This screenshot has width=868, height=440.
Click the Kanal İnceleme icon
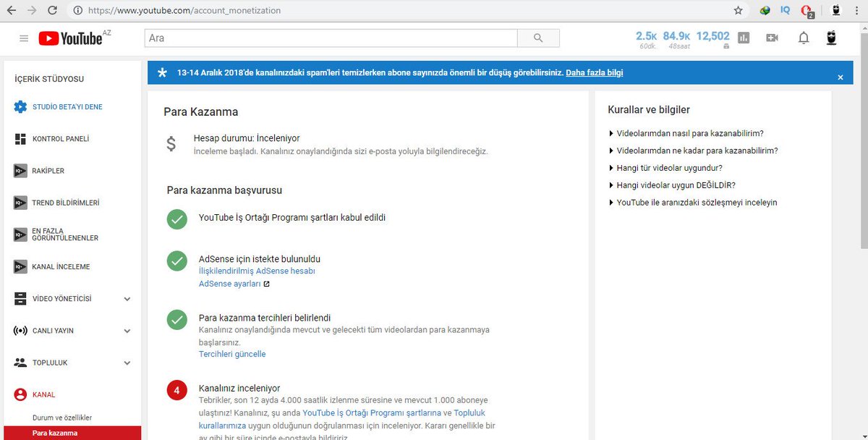click(x=20, y=267)
